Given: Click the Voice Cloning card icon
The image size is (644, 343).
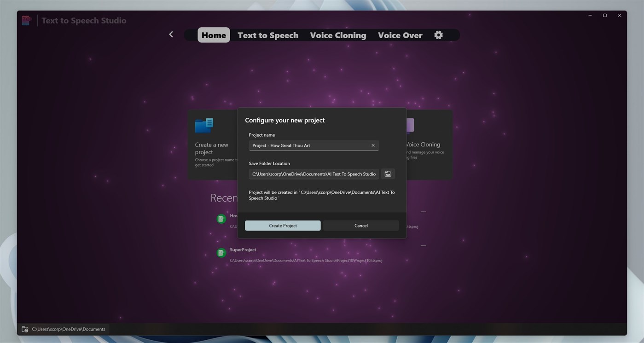Looking at the screenshot, I should tap(409, 124).
